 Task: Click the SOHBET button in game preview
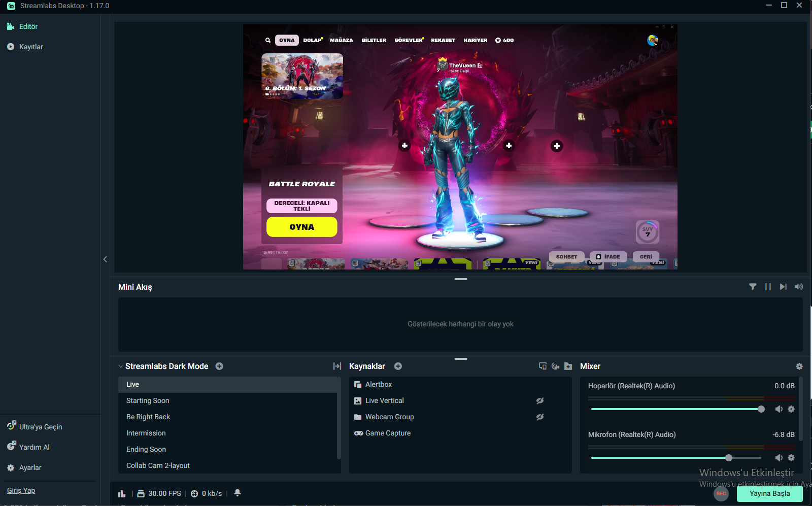coord(566,257)
